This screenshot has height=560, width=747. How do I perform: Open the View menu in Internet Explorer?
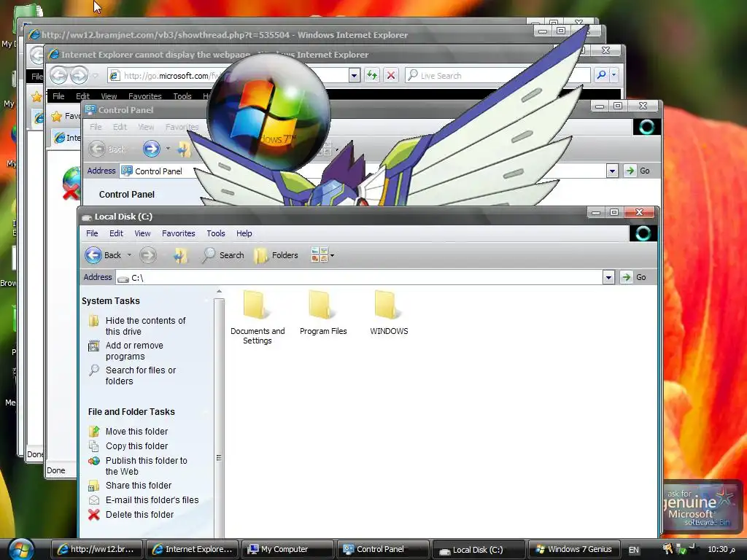[x=109, y=96]
